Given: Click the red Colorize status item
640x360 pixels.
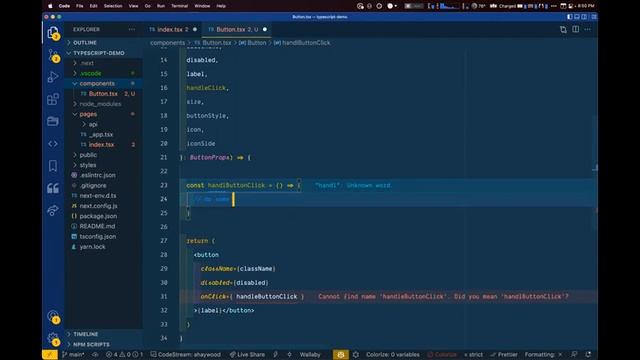Looking at the screenshot, I should tap(442, 355).
